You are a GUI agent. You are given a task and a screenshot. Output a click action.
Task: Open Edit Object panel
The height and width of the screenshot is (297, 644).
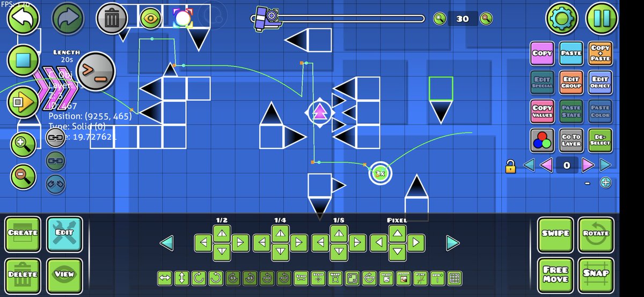tap(601, 82)
